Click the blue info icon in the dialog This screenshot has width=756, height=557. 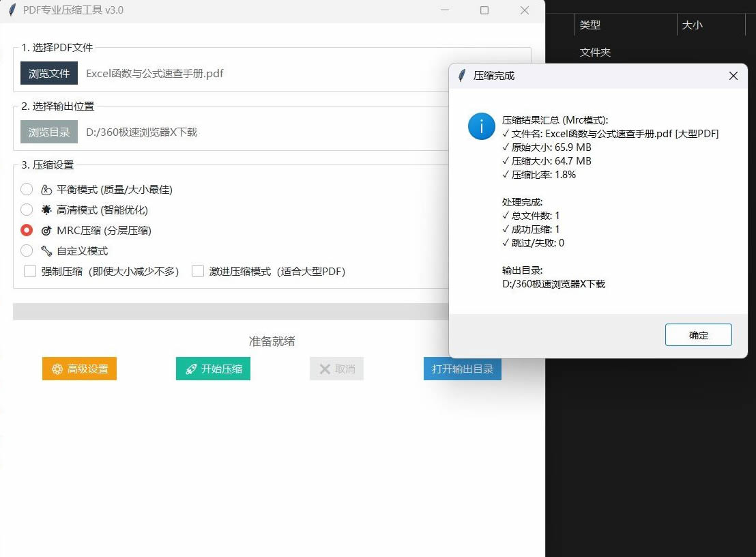pyautogui.click(x=482, y=126)
